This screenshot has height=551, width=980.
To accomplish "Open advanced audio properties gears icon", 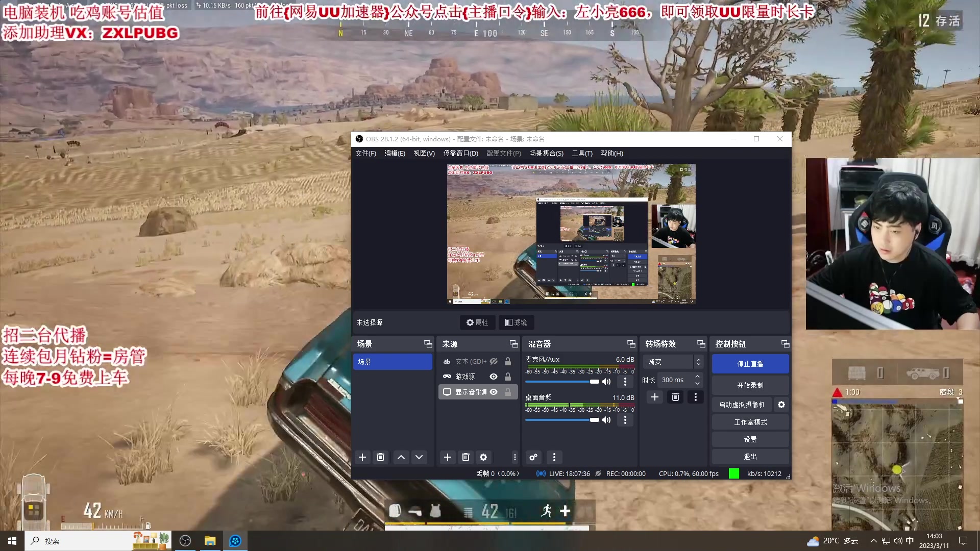I will pos(533,457).
